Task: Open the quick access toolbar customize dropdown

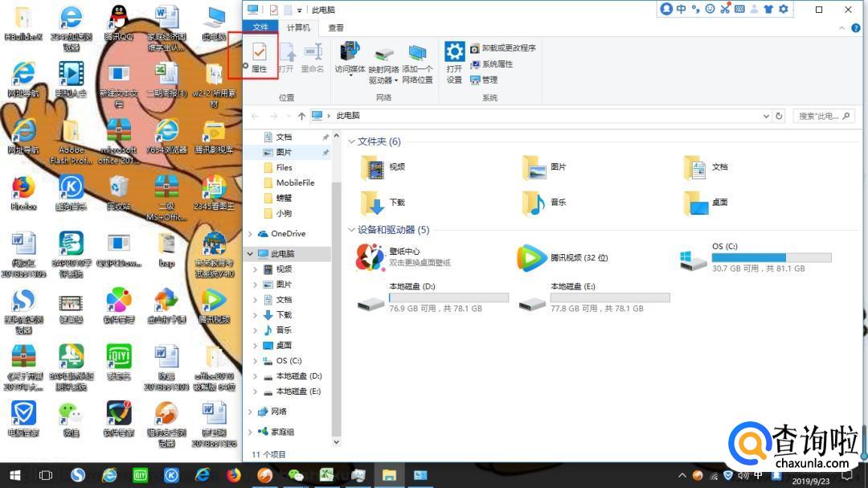Action: [x=300, y=10]
